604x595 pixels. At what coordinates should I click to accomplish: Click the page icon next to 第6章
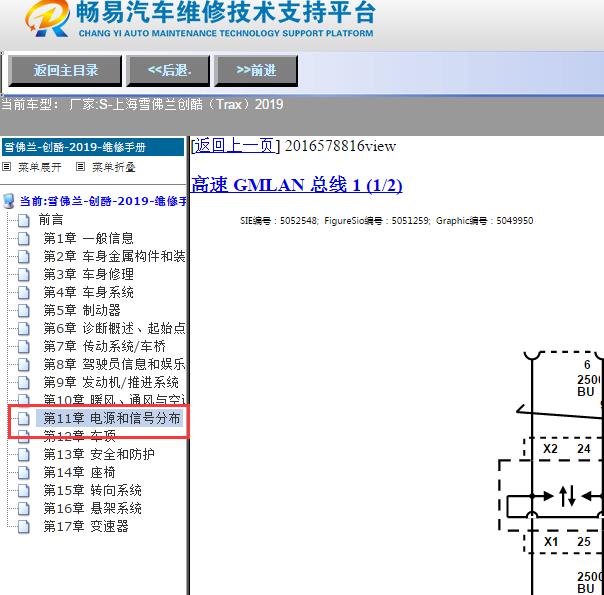pos(23,329)
